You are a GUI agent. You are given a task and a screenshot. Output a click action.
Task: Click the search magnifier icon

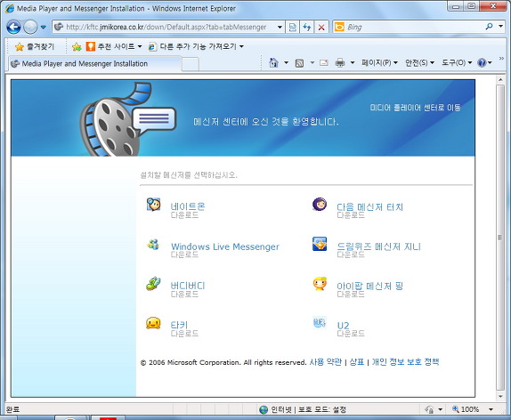point(489,27)
